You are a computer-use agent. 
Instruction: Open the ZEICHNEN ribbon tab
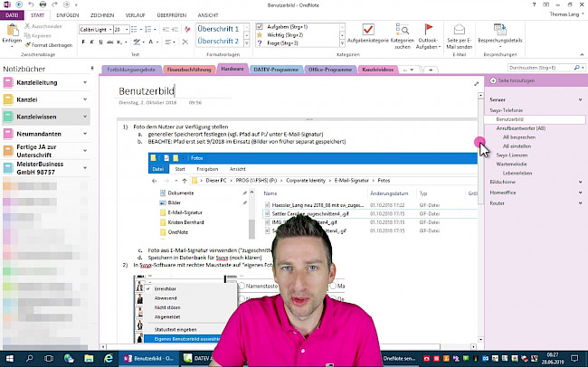click(x=101, y=15)
